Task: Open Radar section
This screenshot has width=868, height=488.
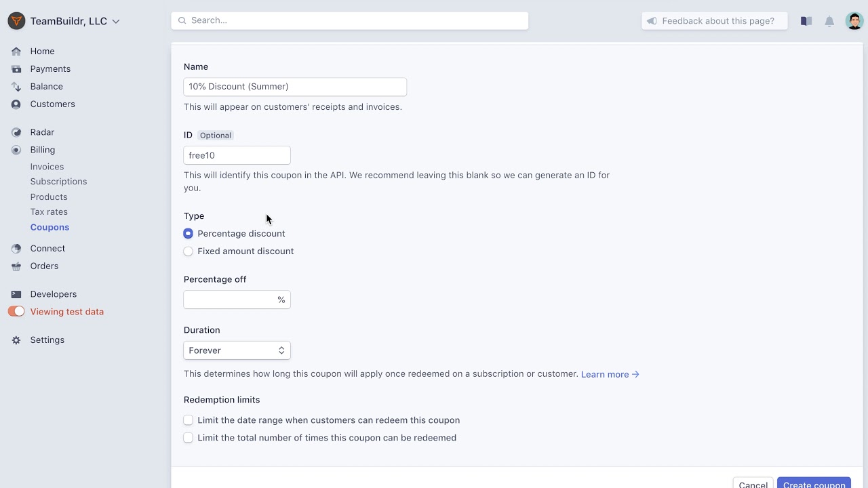Action: coord(42,132)
